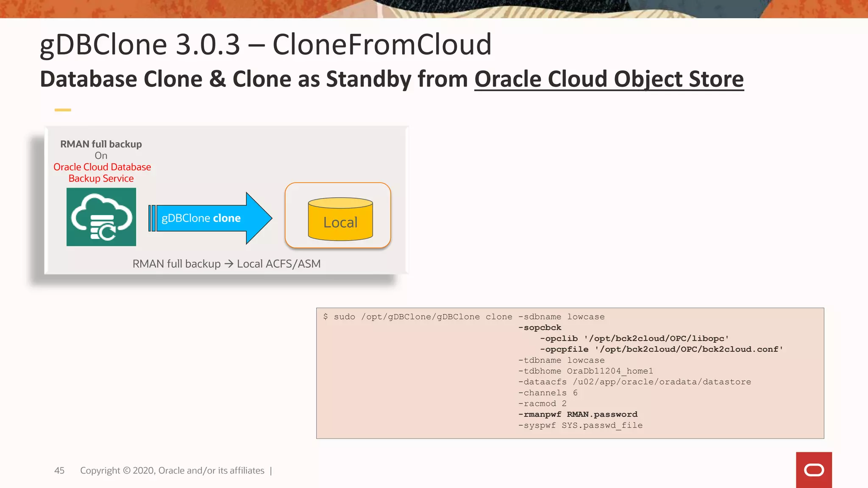Viewport: 868px width, 488px height.
Task: Click the 'RMAN full backup' heading text
Action: click(x=101, y=144)
